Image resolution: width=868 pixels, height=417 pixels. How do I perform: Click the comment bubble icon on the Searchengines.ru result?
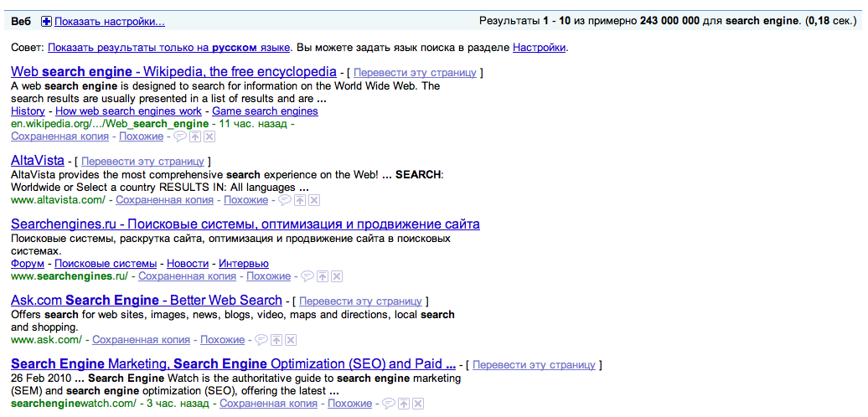(x=307, y=276)
